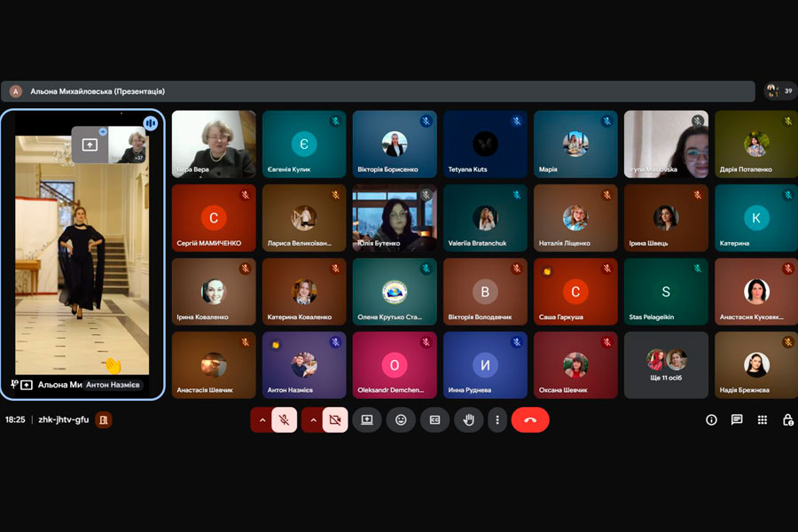Select Ірина Коваленко participant tile

(214, 292)
